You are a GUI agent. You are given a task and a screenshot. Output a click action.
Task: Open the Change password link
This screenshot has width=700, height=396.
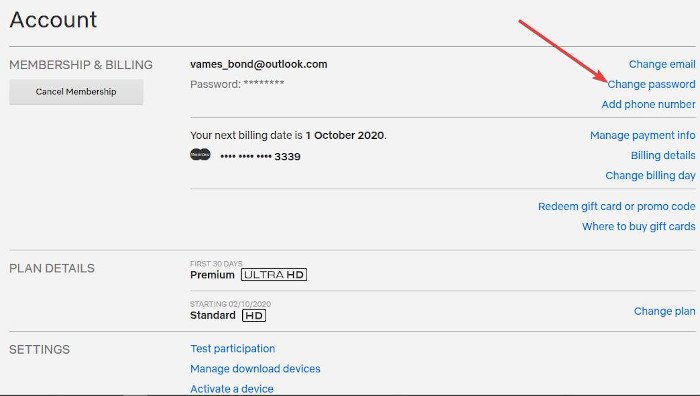(651, 84)
